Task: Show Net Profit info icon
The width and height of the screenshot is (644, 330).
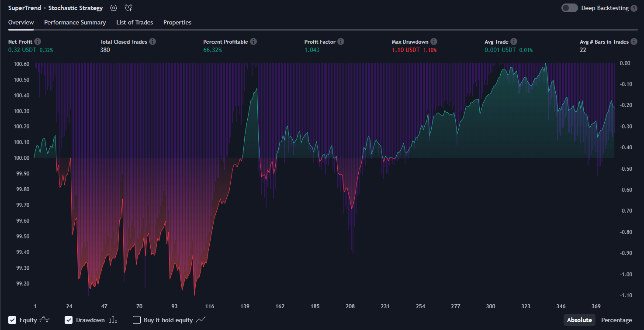Action: tap(38, 41)
